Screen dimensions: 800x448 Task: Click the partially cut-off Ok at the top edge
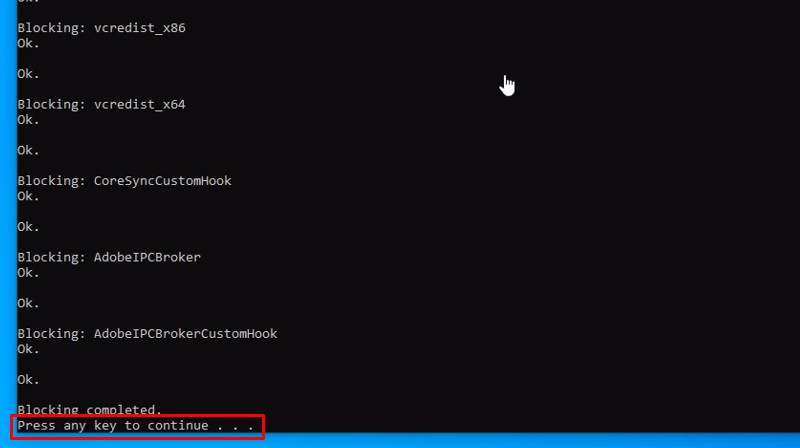tap(28, 3)
